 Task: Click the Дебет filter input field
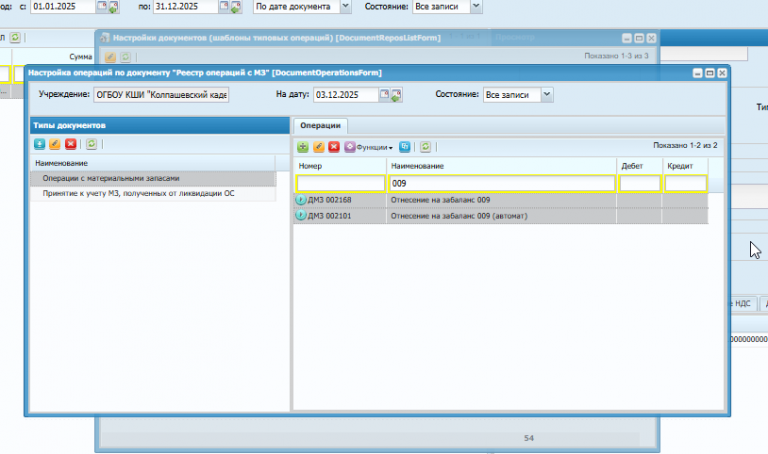coord(640,183)
